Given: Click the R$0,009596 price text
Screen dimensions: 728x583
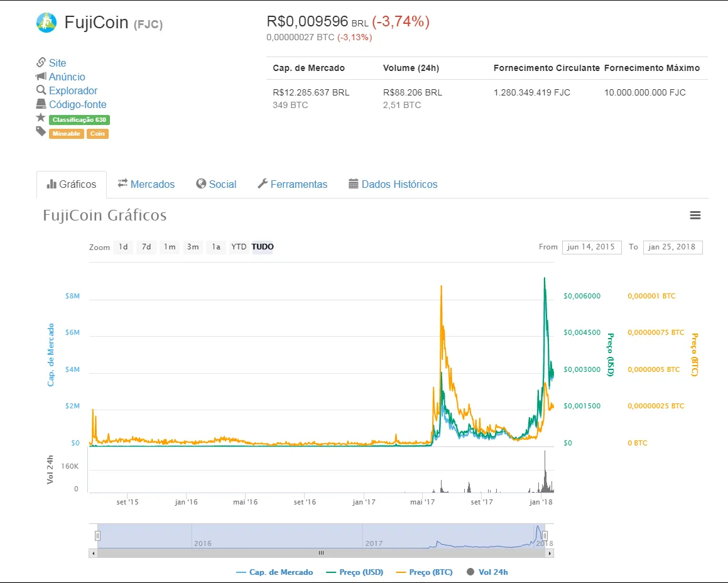Looking at the screenshot, I should click(x=307, y=21).
